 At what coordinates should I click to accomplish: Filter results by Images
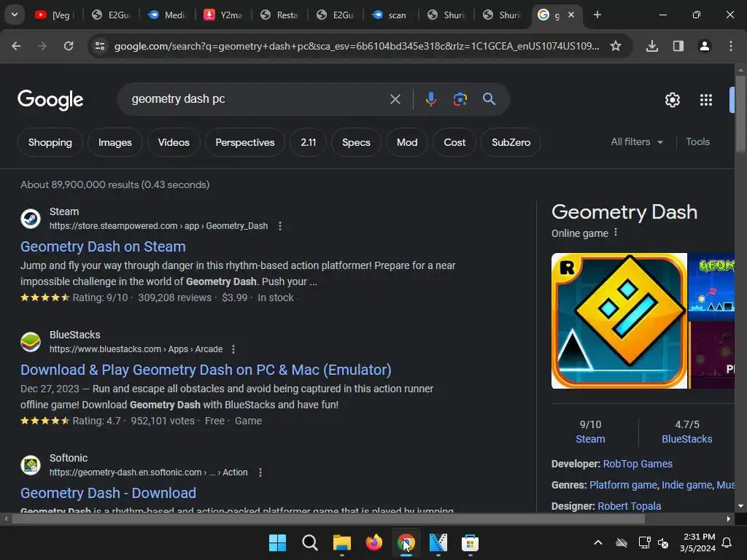[x=115, y=142]
